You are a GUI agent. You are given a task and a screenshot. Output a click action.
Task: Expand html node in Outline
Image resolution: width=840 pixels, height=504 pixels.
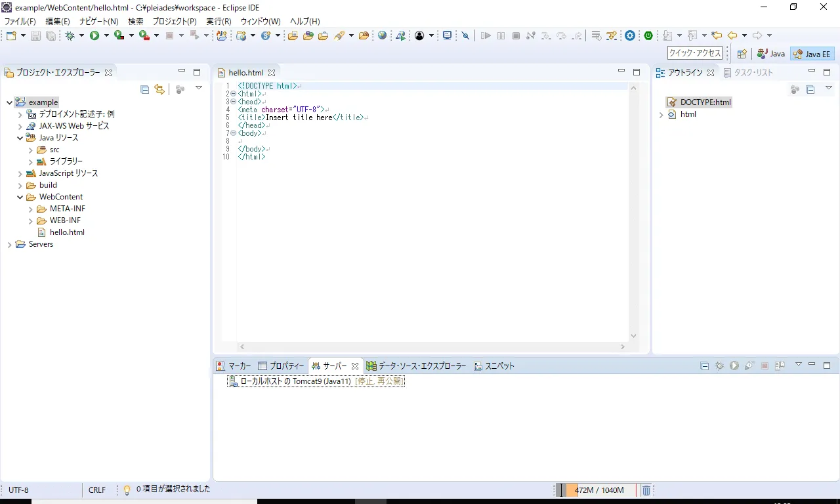coord(661,114)
